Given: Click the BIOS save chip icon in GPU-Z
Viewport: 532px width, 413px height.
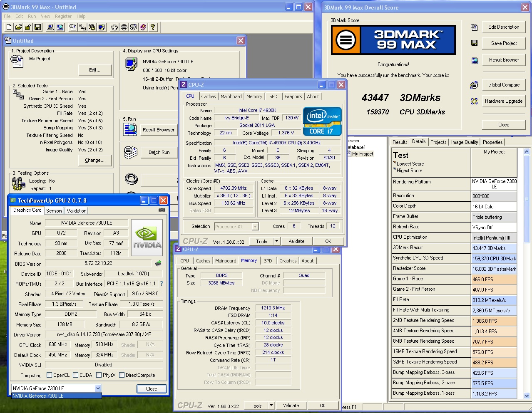Looking at the screenshot, I should click(158, 263).
